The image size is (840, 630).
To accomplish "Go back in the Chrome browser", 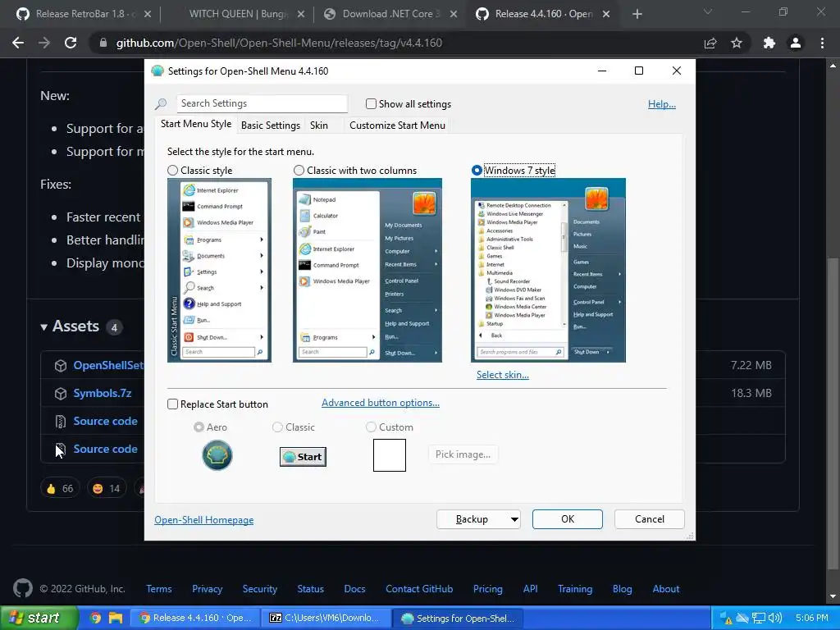I will 18,43.
